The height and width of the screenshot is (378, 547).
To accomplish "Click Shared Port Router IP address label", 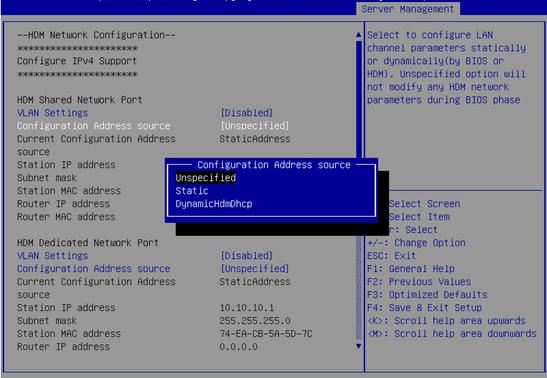I will [63, 204].
